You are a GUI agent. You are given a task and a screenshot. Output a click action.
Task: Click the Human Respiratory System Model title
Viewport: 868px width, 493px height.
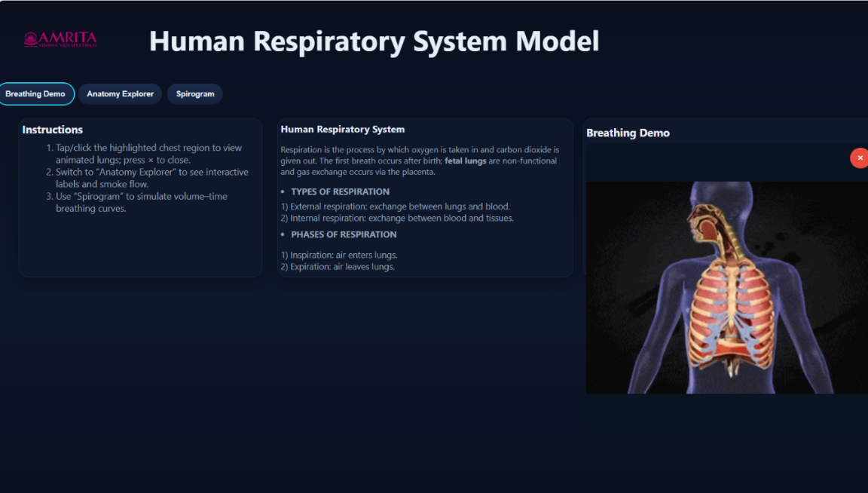[x=374, y=41]
